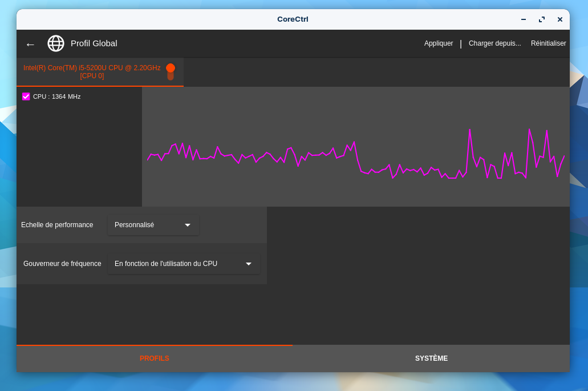This screenshot has width=588, height=391.
Task: Open the Echelle de performance dropdown
Action: click(153, 225)
